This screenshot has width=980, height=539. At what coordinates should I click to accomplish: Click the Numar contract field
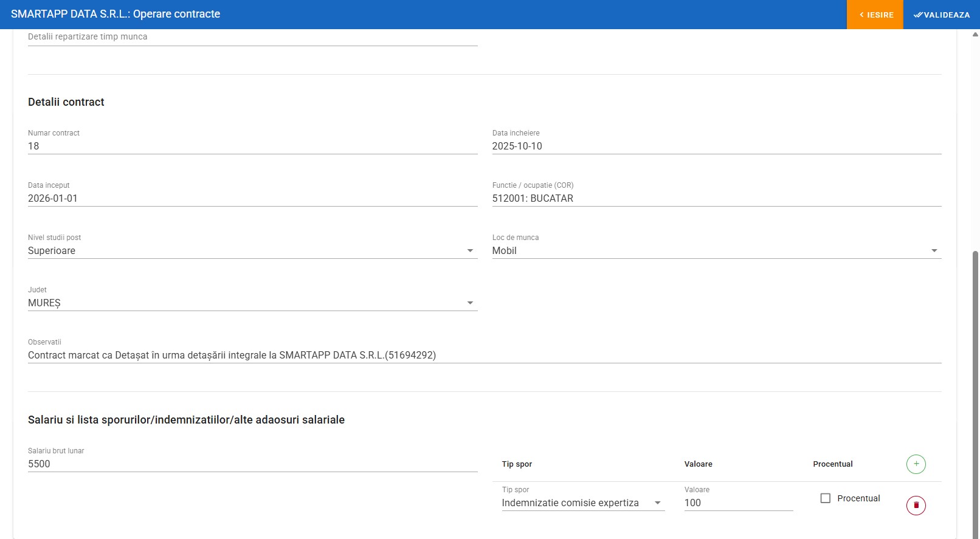[252, 146]
